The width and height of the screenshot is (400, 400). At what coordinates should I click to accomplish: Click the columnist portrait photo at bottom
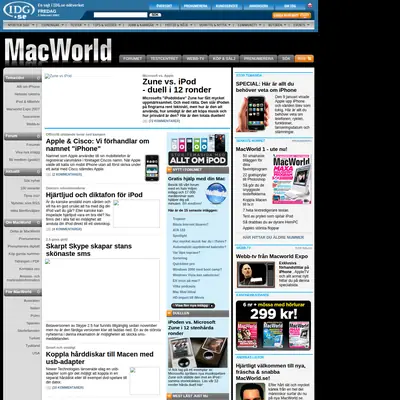(250, 392)
